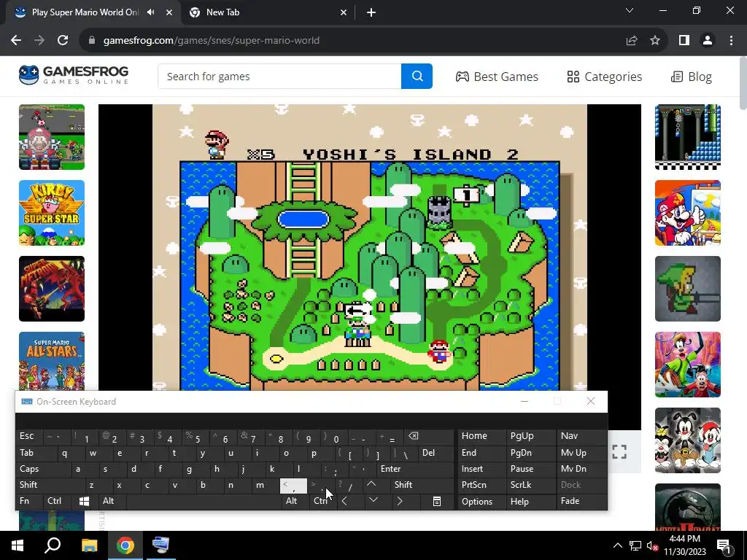Open the Categories menu
This screenshot has width=747, height=560.
pos(605,77)
